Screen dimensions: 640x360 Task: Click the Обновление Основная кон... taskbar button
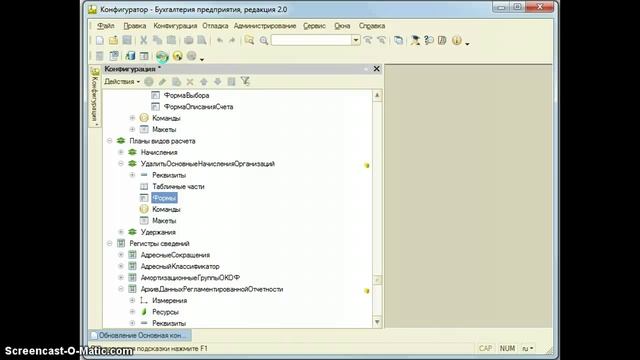click(x=140, y=336)
